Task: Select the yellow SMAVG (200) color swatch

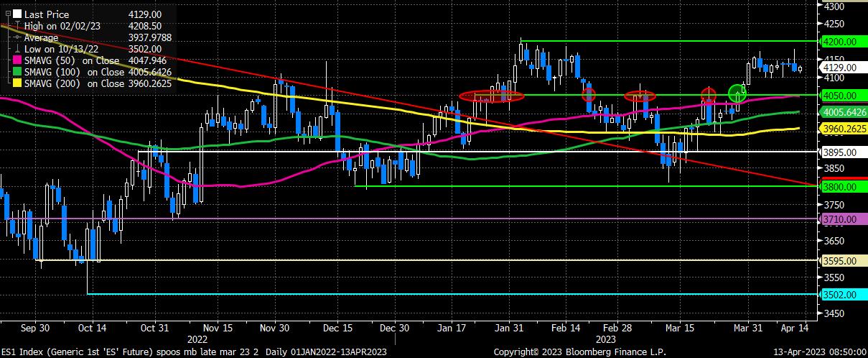Action: (x=17, y=84)
